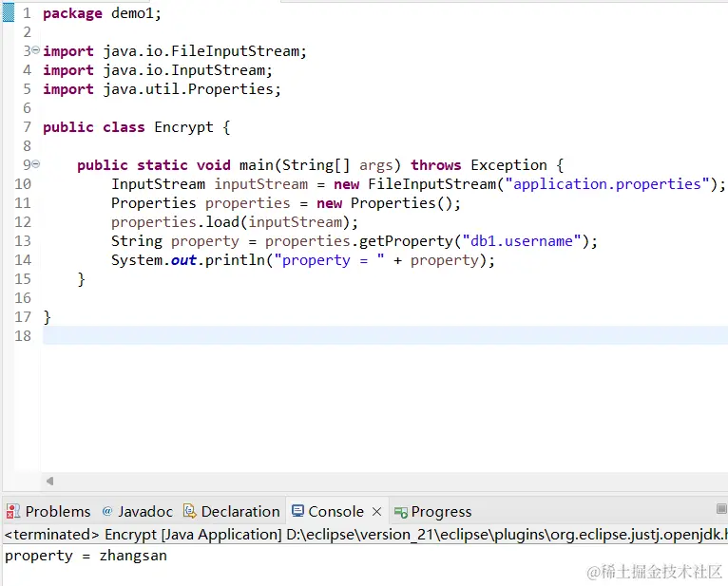Click java.io.FileInputStream import text
Image resolution: width=728 pixels, height=586 pixels.
[x=201, y=50]
